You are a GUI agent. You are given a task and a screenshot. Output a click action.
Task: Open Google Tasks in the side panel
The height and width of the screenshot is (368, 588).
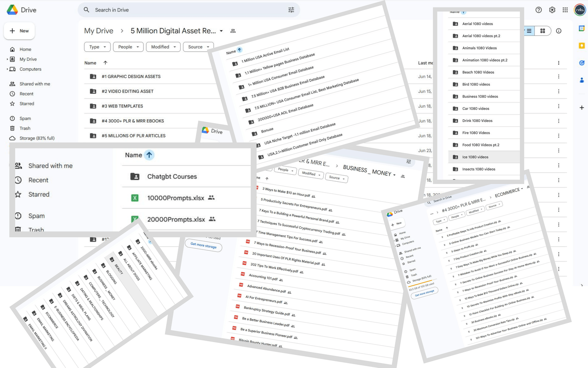582,63
